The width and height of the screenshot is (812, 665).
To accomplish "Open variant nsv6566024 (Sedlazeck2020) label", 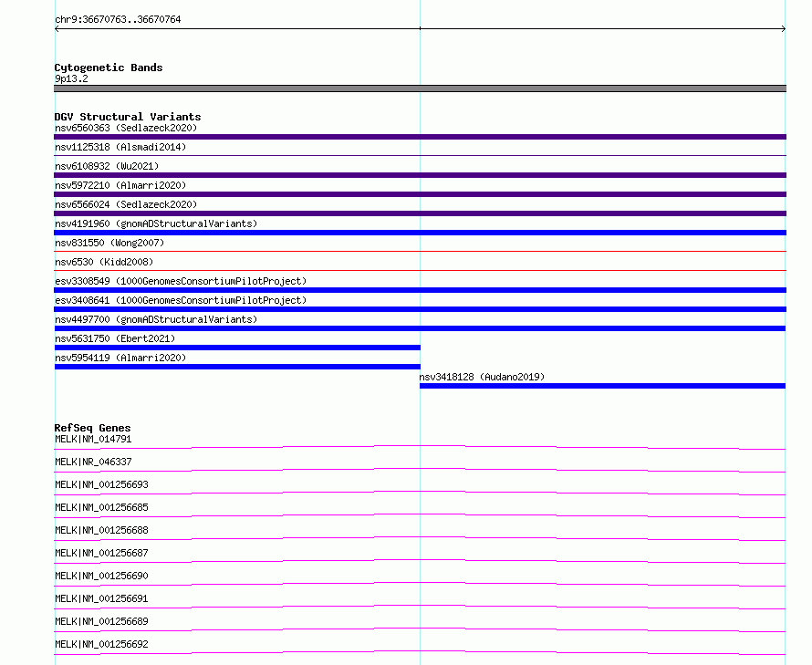I will click(126, 204).
